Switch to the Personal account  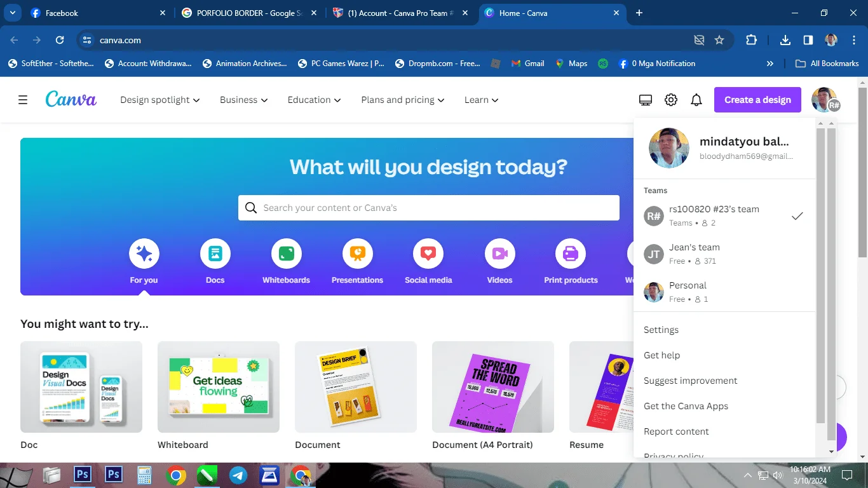tap(724, 292)
